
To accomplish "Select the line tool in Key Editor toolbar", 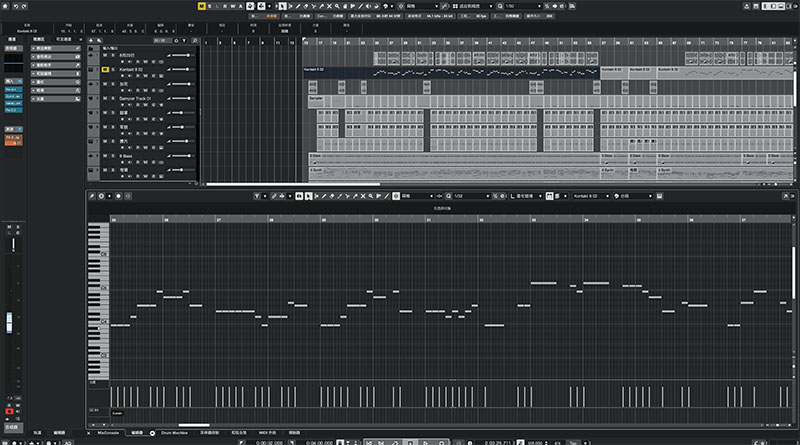I will coord(387,196).
